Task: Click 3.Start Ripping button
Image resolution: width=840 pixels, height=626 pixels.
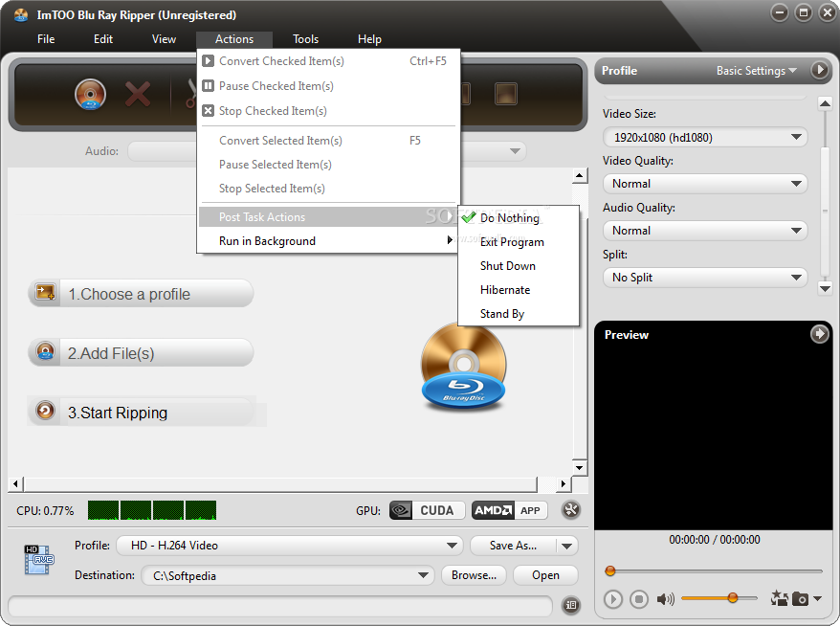Action: pyautogui.click(x=141, y=412)
